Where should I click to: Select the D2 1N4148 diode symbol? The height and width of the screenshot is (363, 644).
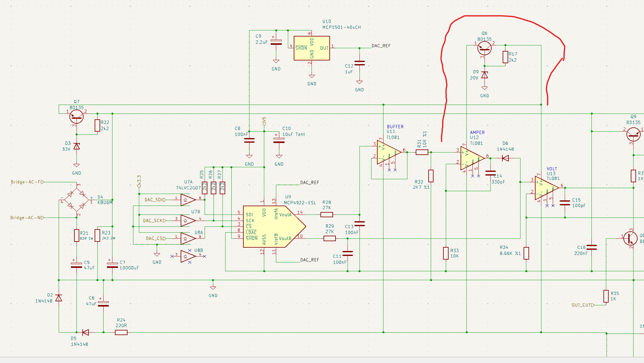pyautogui.click(x=59, y=298)
